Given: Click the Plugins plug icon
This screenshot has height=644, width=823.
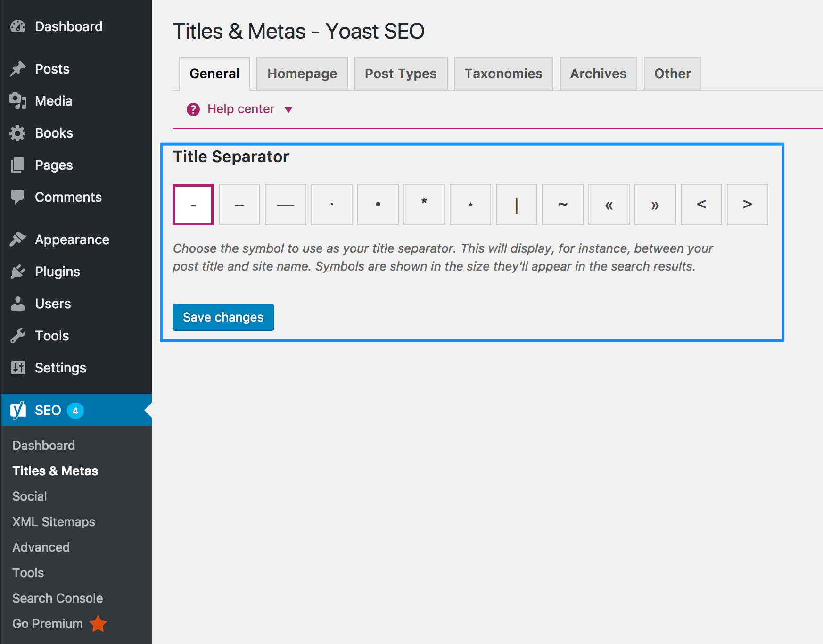Looking at the screenshot, I should [18, 272].
